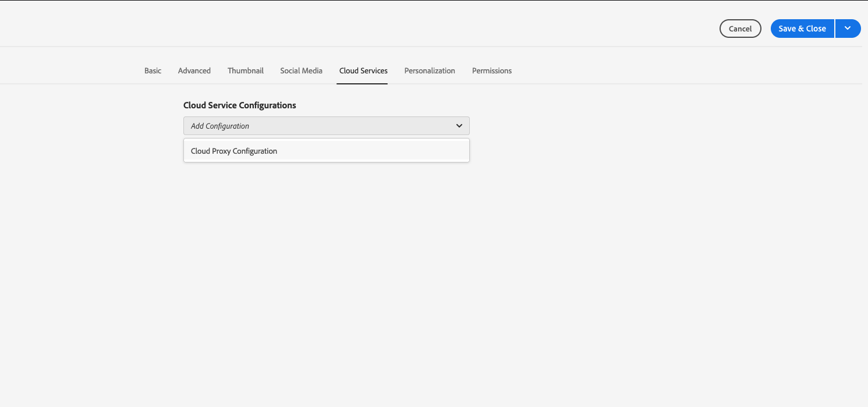The image size is (868, 407).
Task: Select the Social Media tab
Action: 301,70
